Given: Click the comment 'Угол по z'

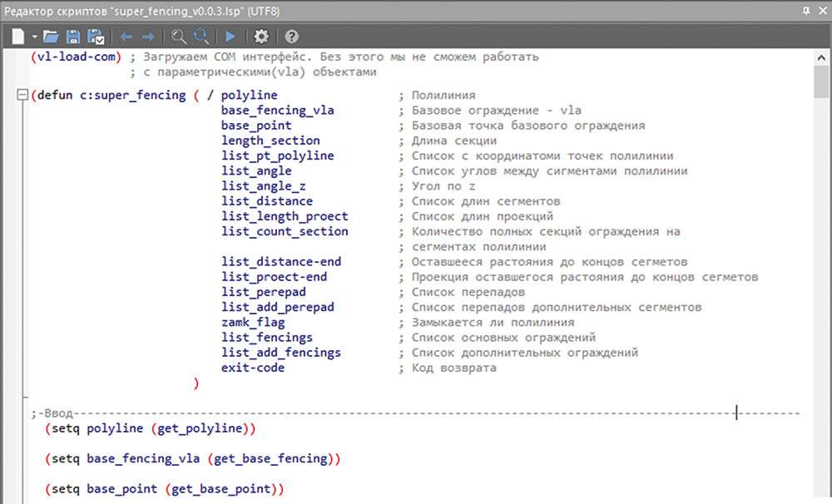Looking at the screenshot, I should tap(443, 186).
